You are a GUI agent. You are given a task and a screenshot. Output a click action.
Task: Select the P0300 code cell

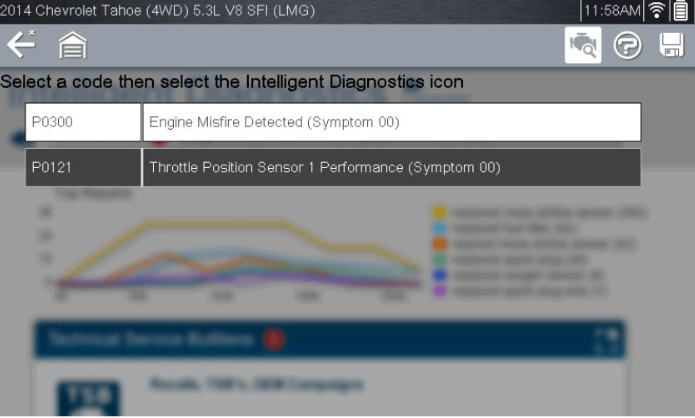[83, 122]
